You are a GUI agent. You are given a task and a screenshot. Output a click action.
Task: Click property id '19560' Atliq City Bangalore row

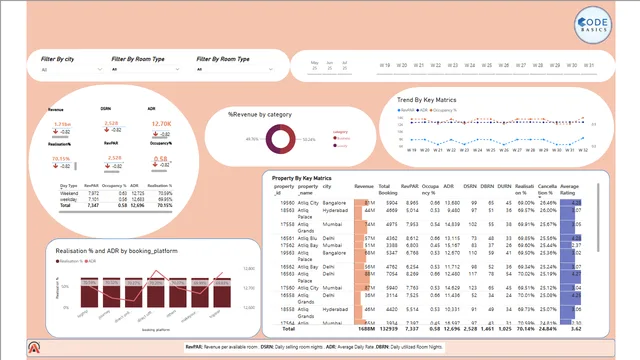pos(427,203)
